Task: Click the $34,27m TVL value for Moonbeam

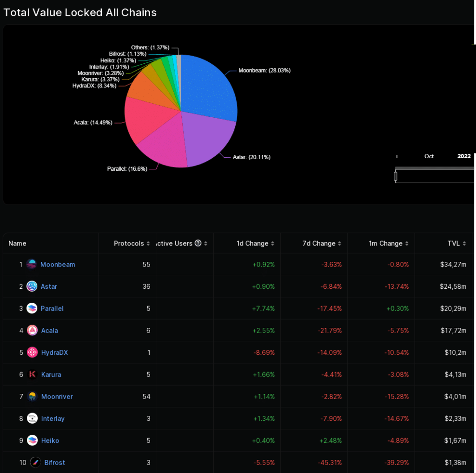Action: point(453,264)
